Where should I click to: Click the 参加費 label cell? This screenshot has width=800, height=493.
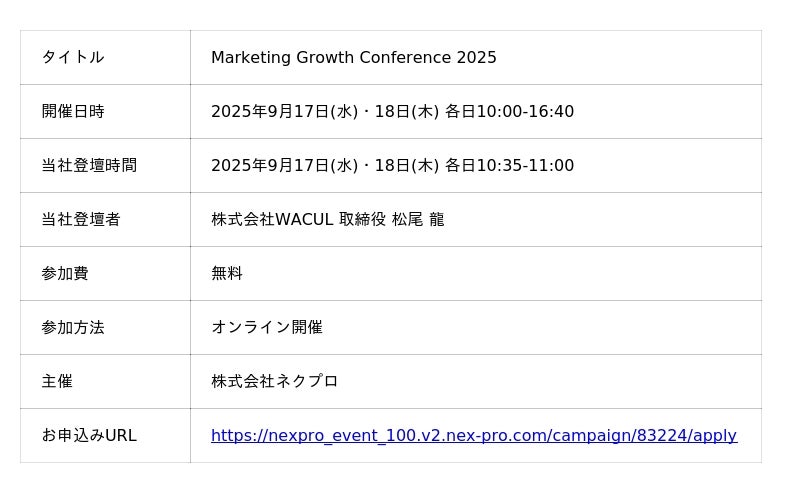(65, 274)
